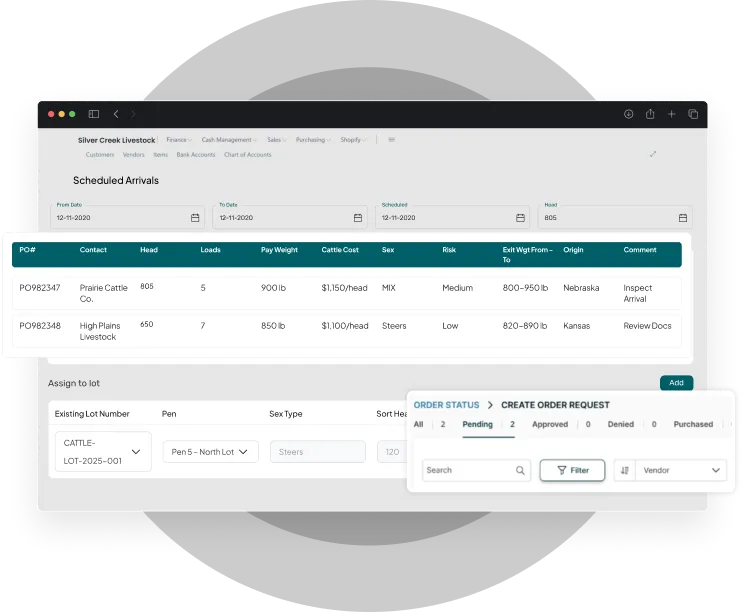This screenshot has height=612, width=745.
Task: Click the Steers Sex Type field
Action: click(x=318, y=451)
